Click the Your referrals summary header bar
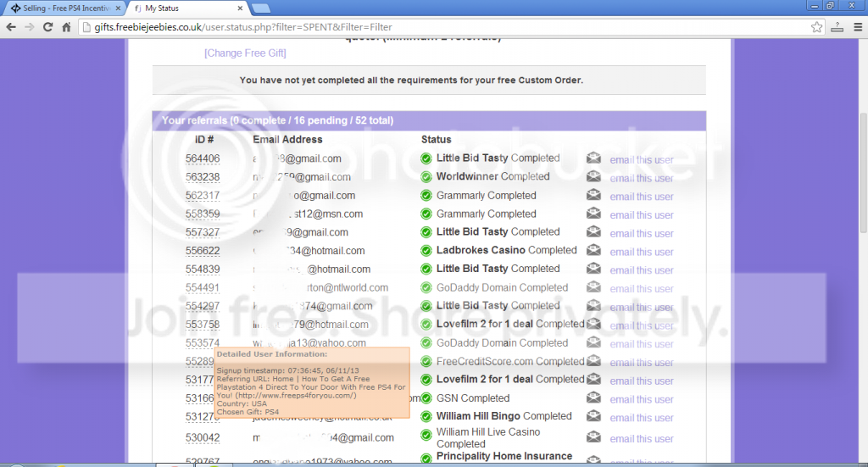This screenshot has height=467, width=868. [429, 120]
